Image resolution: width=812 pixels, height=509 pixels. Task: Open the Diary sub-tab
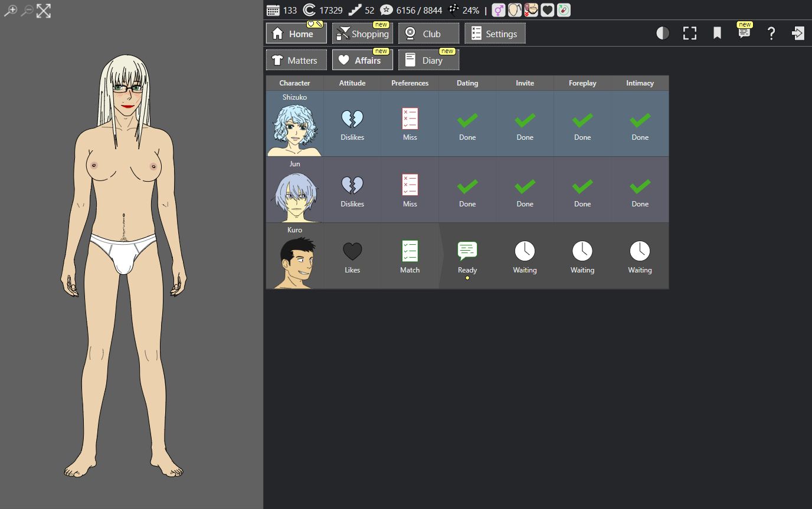(x=428, y=60)
